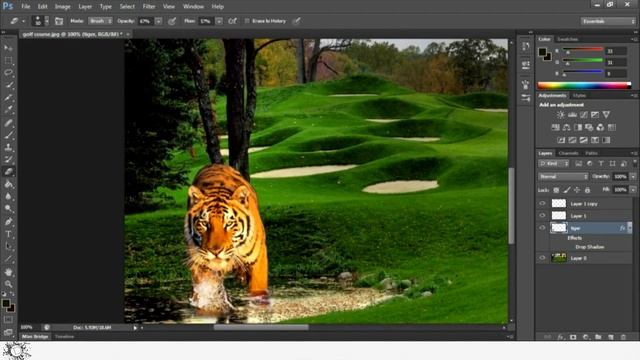
Task: Add a Brightness/Contrast adjustment
Action: pos(561,115)
